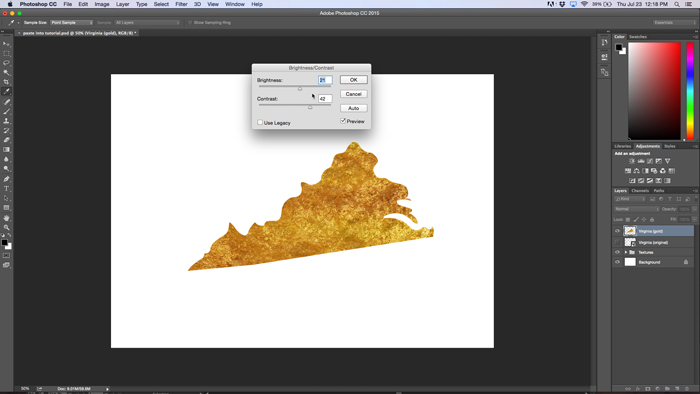
Task: Toggle lock transparent pixels
Action: click(628, 220)
